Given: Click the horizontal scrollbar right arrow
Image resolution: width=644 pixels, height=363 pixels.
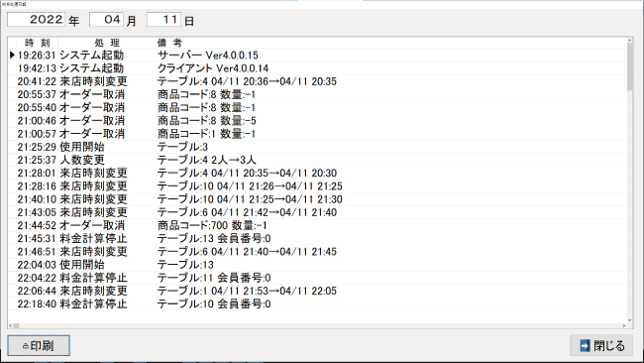Looking at the screenshot, I should point(624,325).
